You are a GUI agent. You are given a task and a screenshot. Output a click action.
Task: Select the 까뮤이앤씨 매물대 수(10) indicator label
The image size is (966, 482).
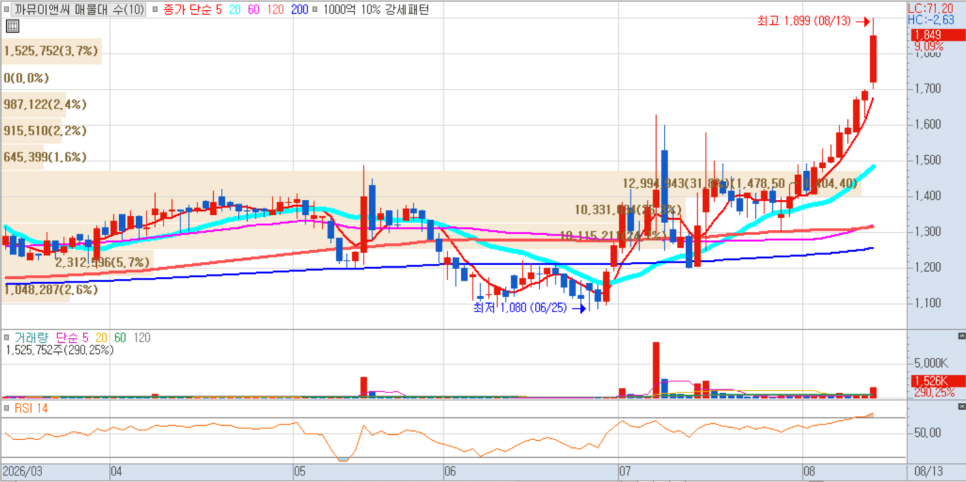(78, 9)
